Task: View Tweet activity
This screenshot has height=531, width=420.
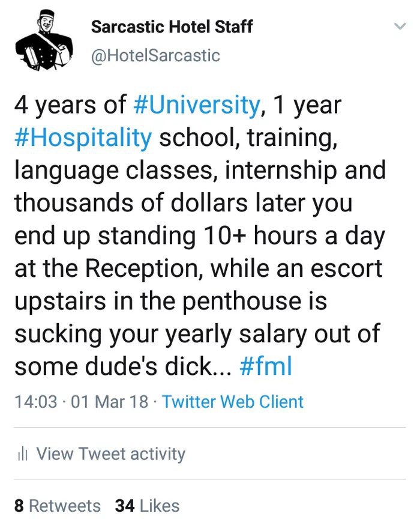Action: [x=111, y=454]
